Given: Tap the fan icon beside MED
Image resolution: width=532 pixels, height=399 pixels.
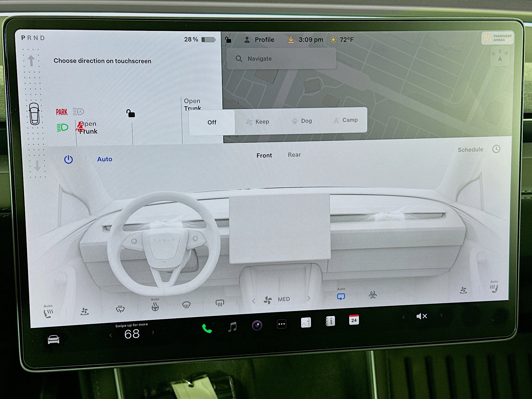Looking at the screenshot, I should point(268,300).
